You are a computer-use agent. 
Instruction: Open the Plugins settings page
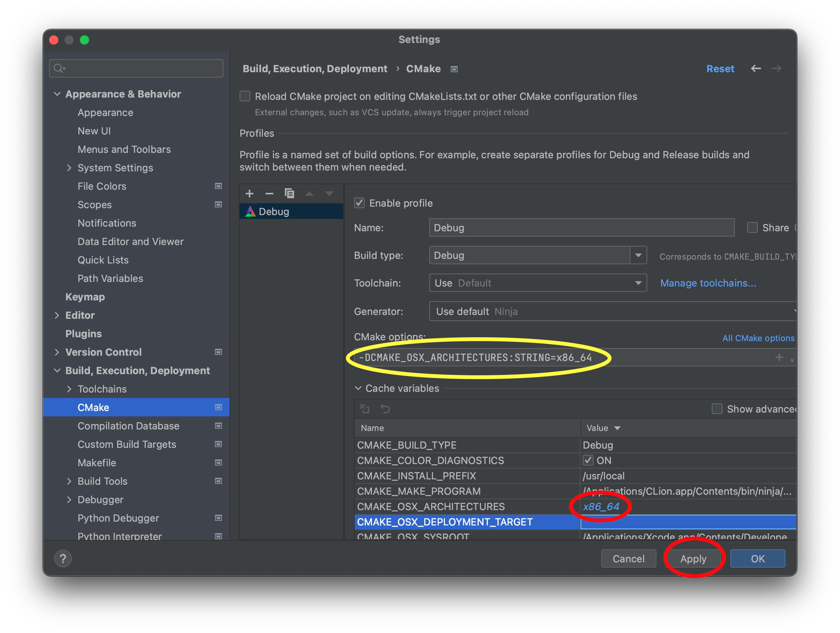pyautogui.click(x=83, y=334)
